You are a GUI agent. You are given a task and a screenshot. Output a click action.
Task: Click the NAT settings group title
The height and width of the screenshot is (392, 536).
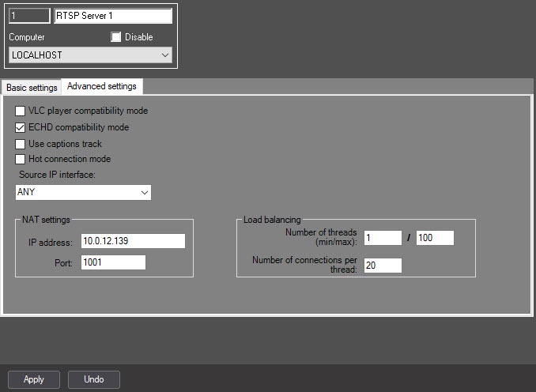(44, 219)
